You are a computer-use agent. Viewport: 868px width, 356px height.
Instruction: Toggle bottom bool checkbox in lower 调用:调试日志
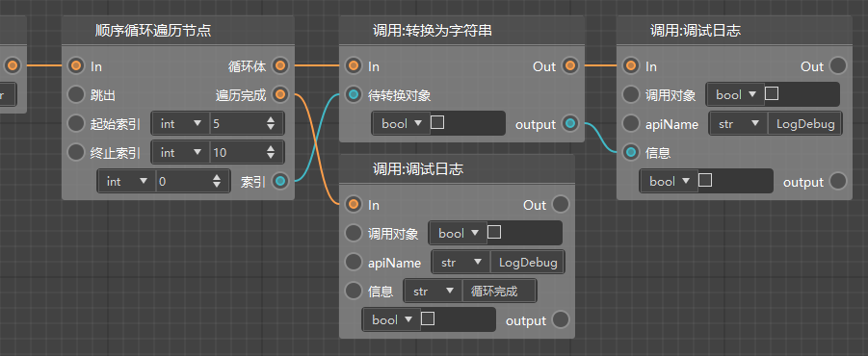428,318
